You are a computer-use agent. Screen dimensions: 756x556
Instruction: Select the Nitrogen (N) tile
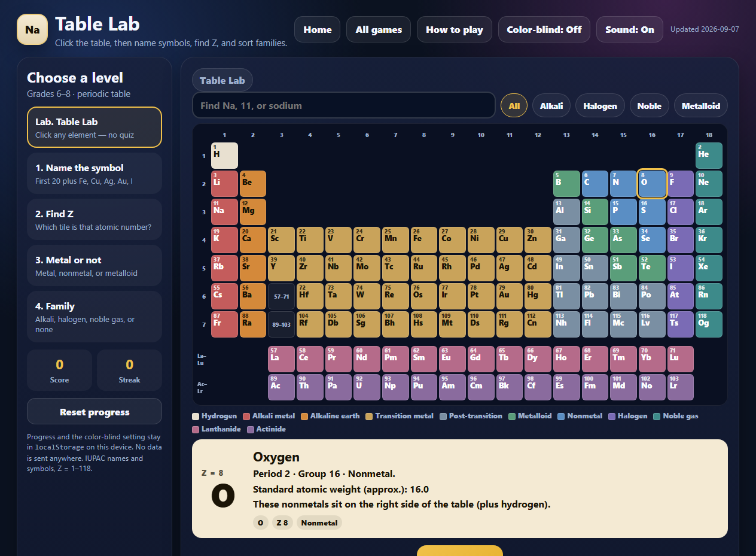tap(623, 184)
